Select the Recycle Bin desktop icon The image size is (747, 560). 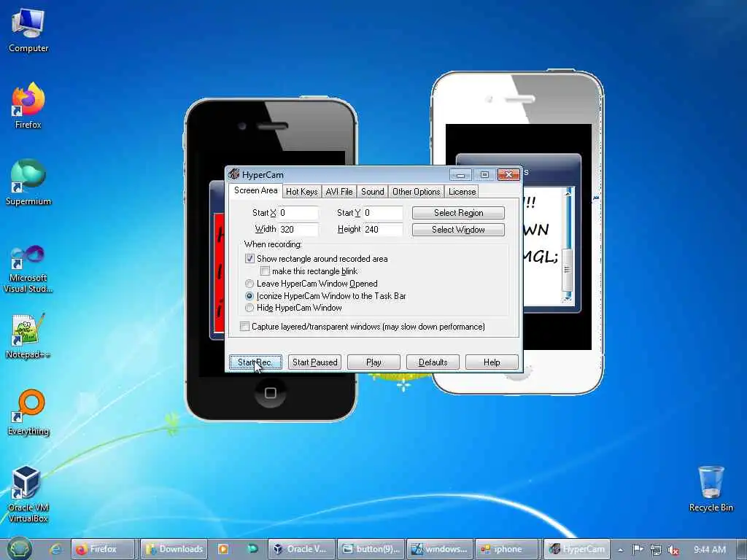[x=711, y=489]
